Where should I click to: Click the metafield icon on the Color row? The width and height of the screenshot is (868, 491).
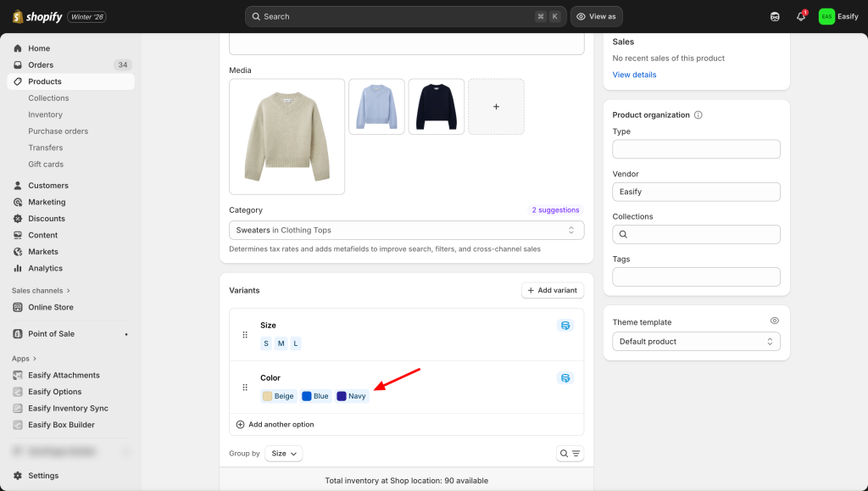point(565,377)
